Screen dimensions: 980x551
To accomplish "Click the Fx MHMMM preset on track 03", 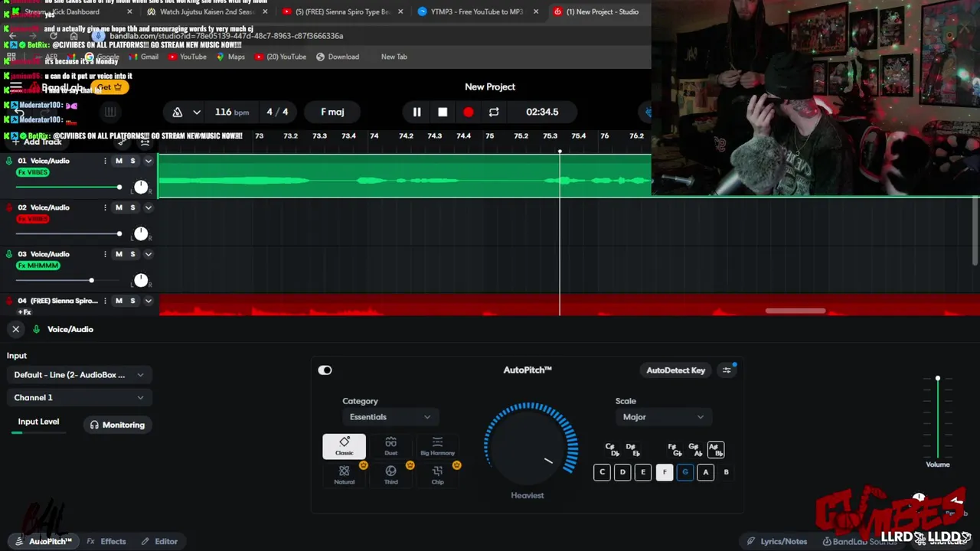I will (38, 266).
